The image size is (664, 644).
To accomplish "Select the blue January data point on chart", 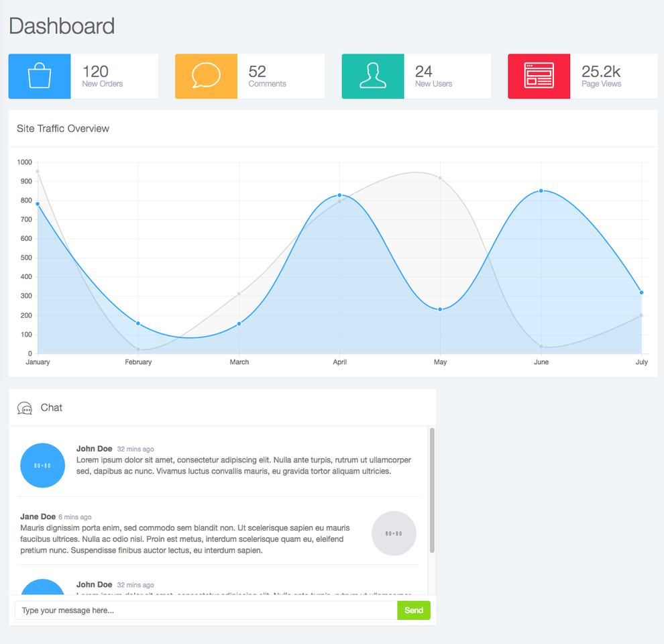I will click(x=38, y=204).
